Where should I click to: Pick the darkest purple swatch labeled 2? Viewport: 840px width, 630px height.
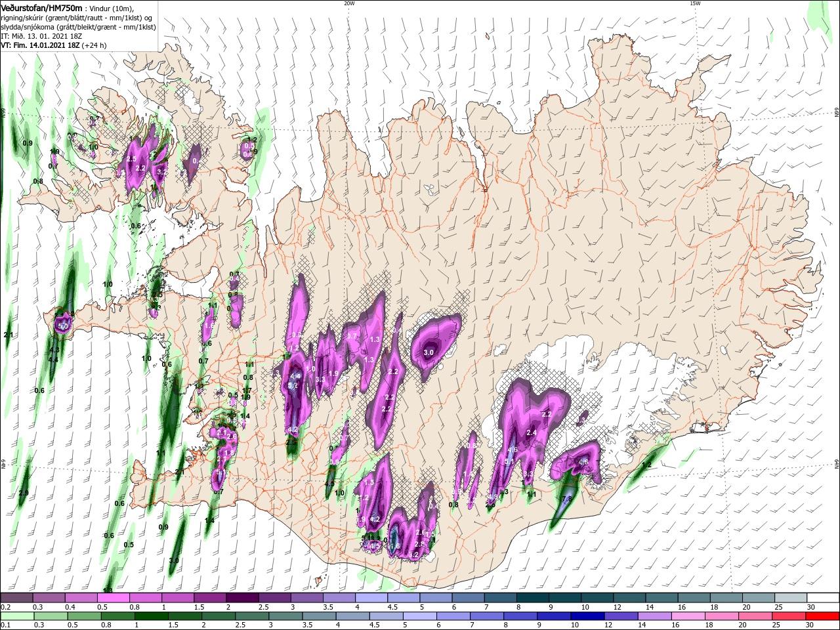click(241, 598)
